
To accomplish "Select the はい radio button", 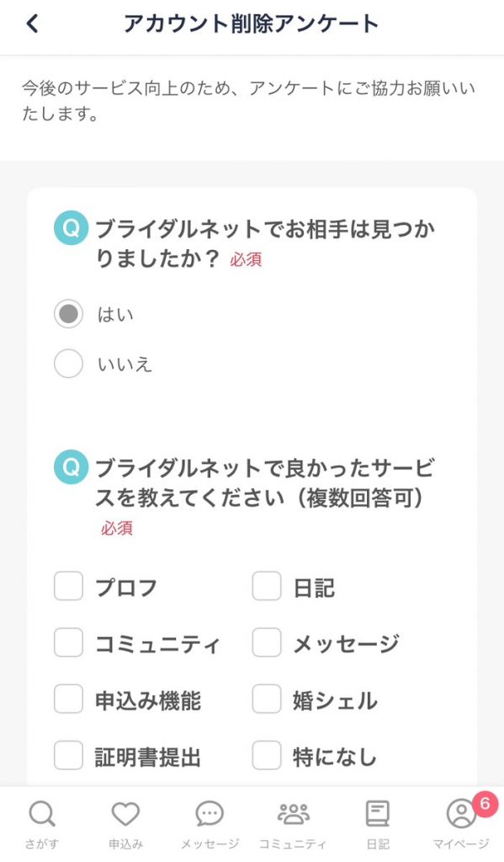I will coord(68,313).
